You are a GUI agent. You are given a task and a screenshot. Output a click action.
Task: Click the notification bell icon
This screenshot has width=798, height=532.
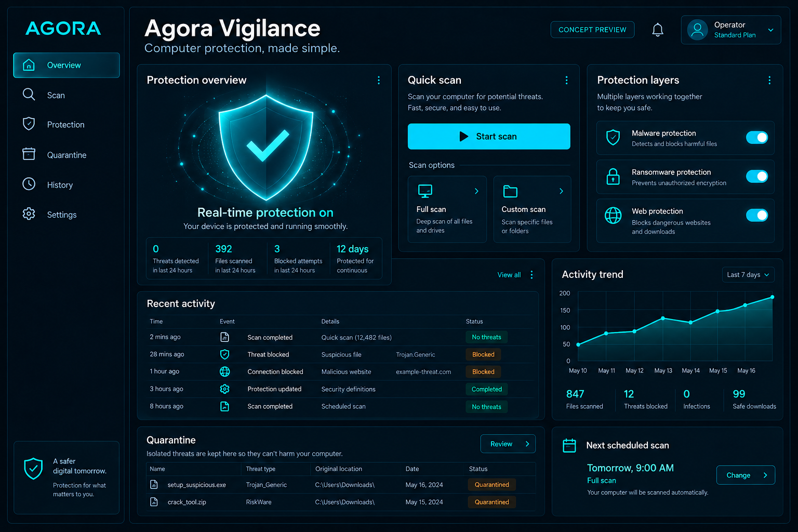click(658, 30)
